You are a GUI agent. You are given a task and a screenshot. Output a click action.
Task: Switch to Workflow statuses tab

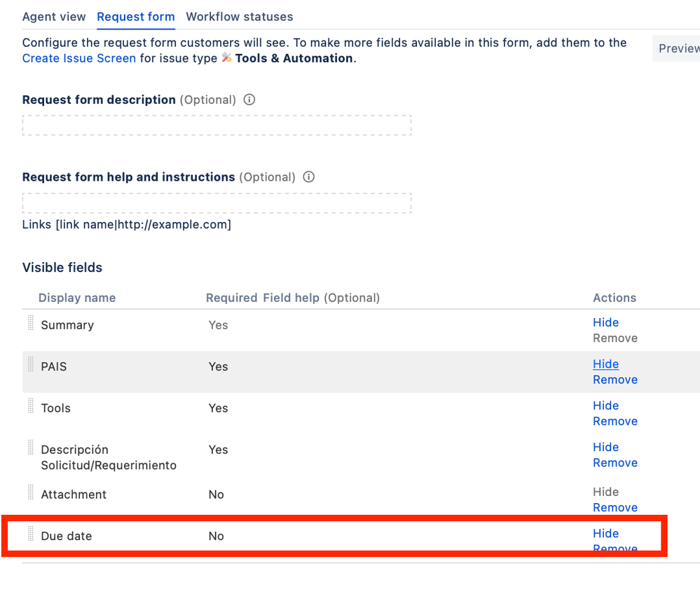tap(239, 17)
